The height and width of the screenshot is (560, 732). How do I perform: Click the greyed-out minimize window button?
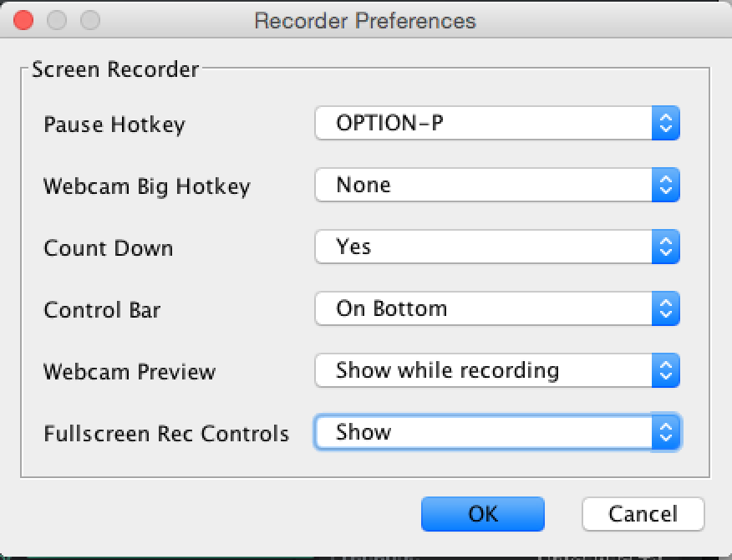(x=57, y=21)
